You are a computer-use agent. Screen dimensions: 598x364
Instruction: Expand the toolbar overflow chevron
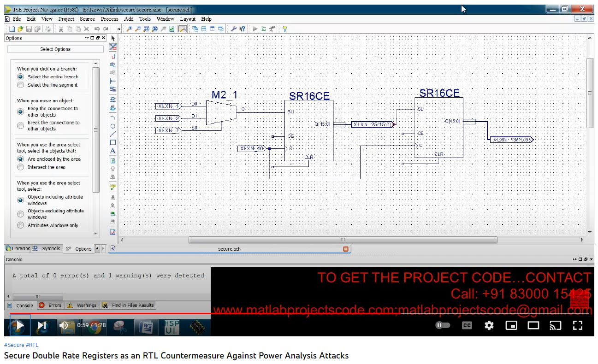click(x=118, y=29)
